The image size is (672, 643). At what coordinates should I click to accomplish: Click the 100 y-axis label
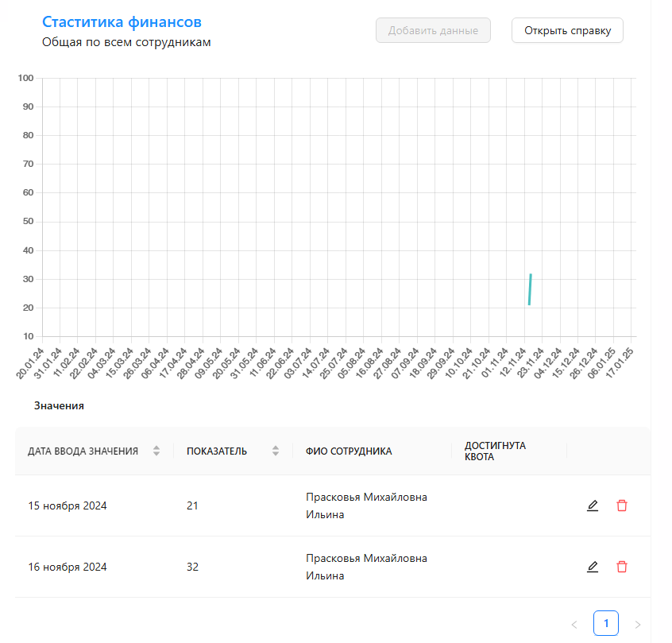click(x=25, y=78)
